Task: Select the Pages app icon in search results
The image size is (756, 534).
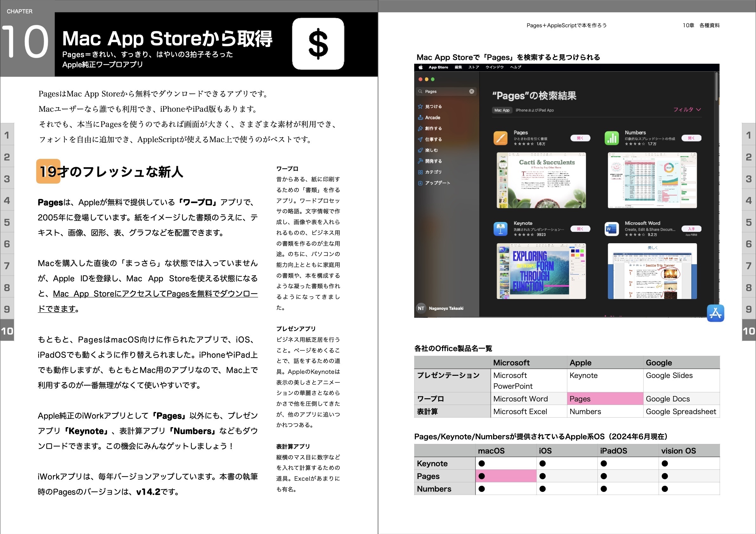Action: click(x=500, y=138)
